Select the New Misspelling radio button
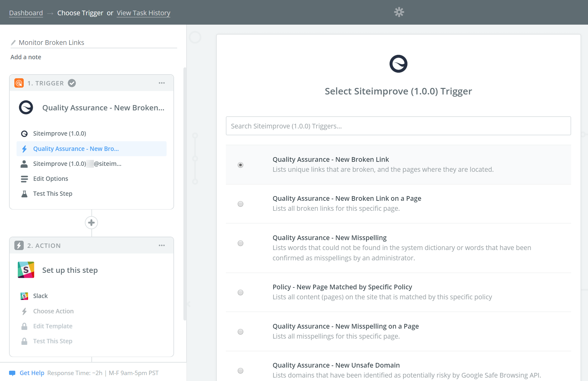The width and height of the screenshot is (588, 381). tap(241, 243)
